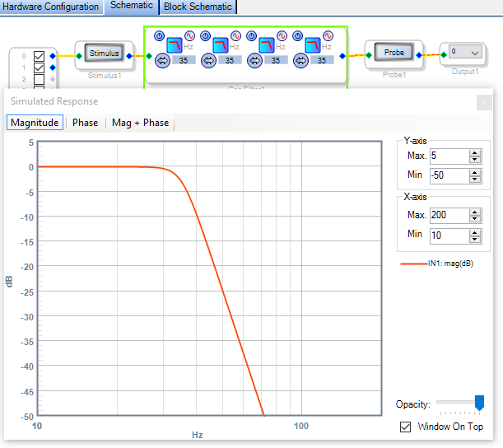Click the green input pin of the Stimulus block
503x448 pixels.
[x=79, y=56]
